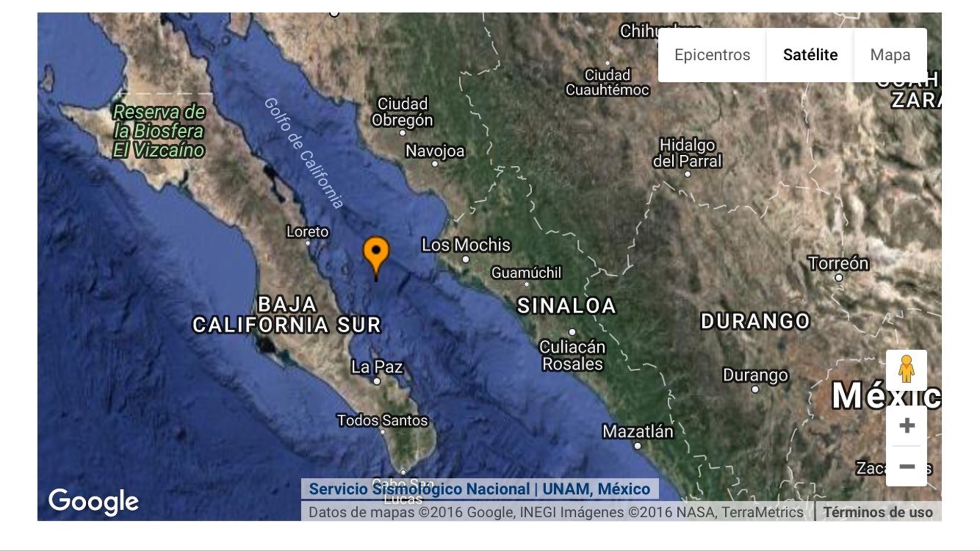The height and width of the screenshot is (551, 980).
Task: Select the Torreón city label
Action: [x=838, y=263]
